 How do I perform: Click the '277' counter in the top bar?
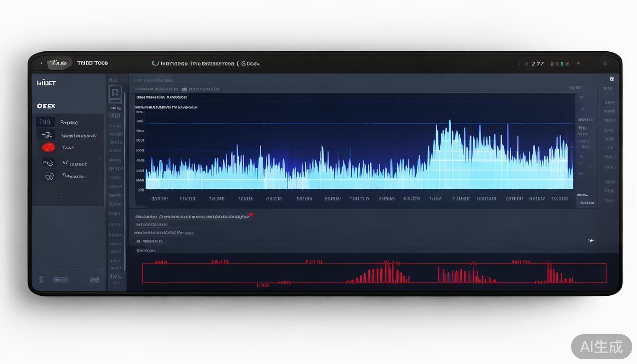click(537, 64)
